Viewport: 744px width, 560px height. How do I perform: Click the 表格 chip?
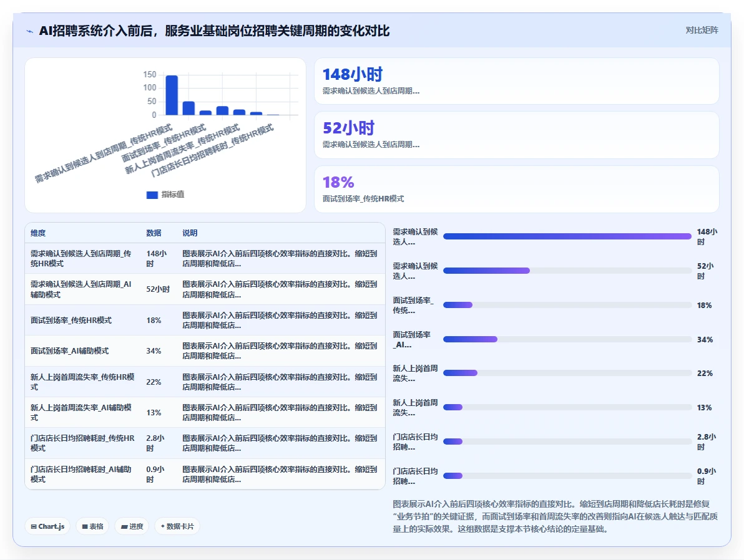point(92,526)
